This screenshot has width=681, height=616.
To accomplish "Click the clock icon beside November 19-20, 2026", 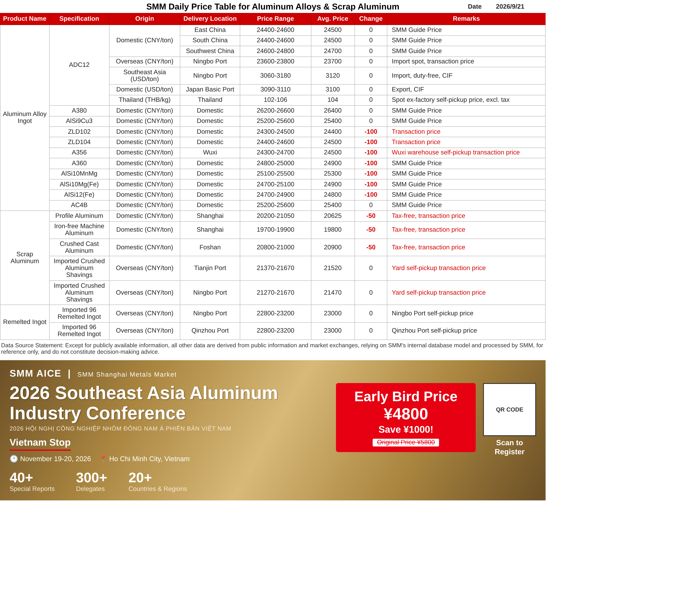I will (14, 459).
